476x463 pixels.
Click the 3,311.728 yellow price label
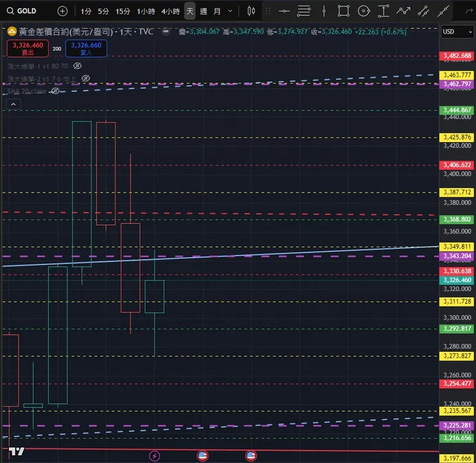tap(457, 302)
